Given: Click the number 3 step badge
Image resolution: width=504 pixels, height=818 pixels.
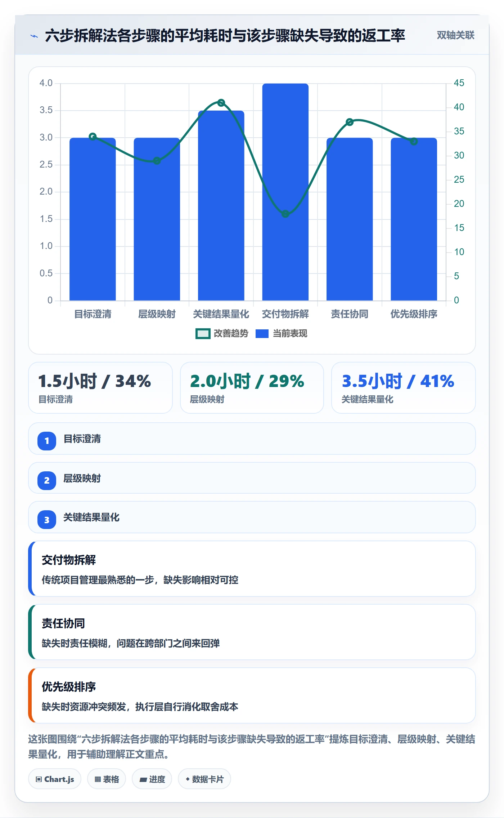Looking at the screenshot, I should point(47,520).
